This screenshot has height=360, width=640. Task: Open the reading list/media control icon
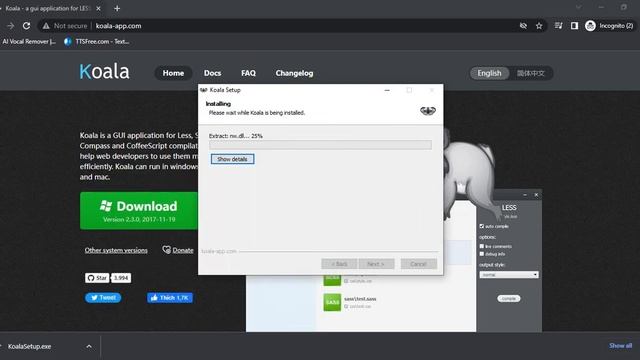click(x=558, y=26)
